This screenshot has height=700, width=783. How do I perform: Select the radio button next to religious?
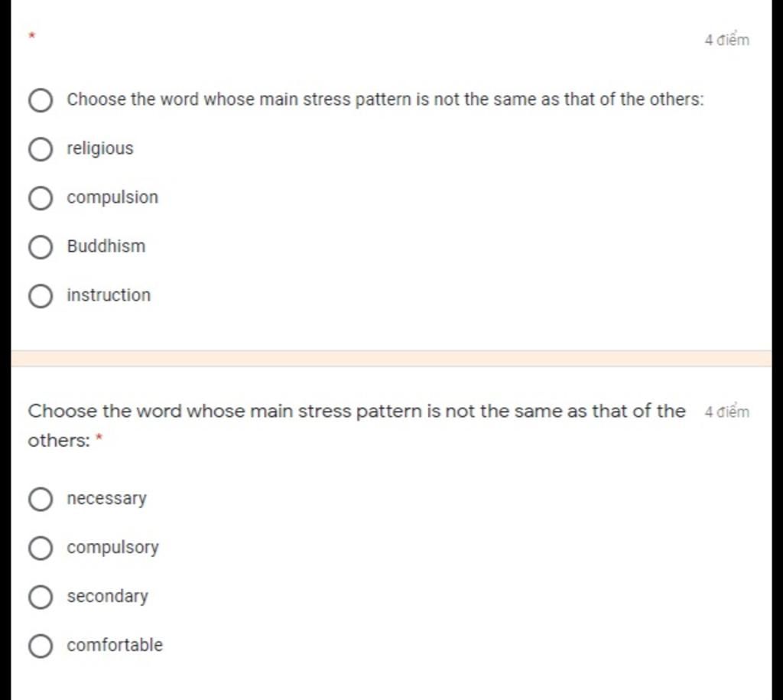[41, 149]
